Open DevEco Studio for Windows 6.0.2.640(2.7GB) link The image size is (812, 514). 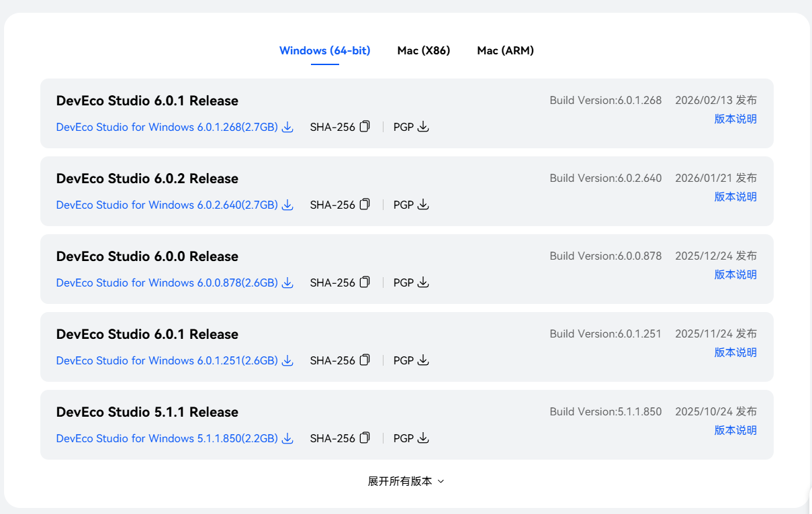(167, 205)
